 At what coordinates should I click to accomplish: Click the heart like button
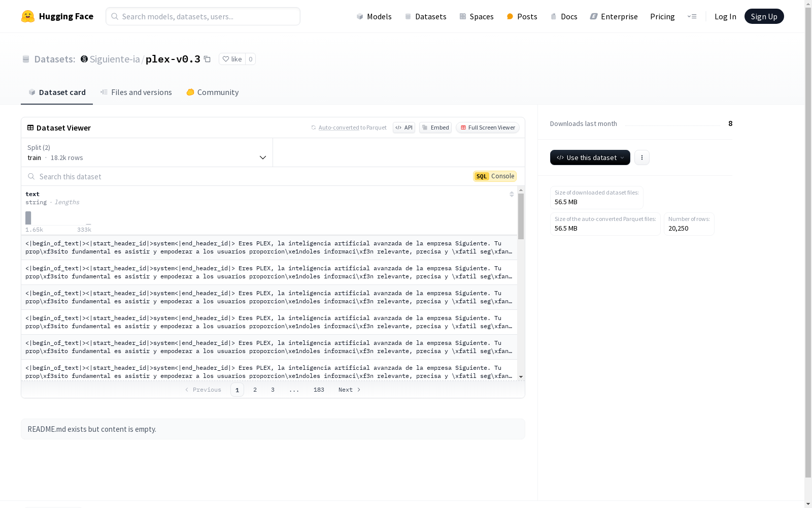click(232, 59)
